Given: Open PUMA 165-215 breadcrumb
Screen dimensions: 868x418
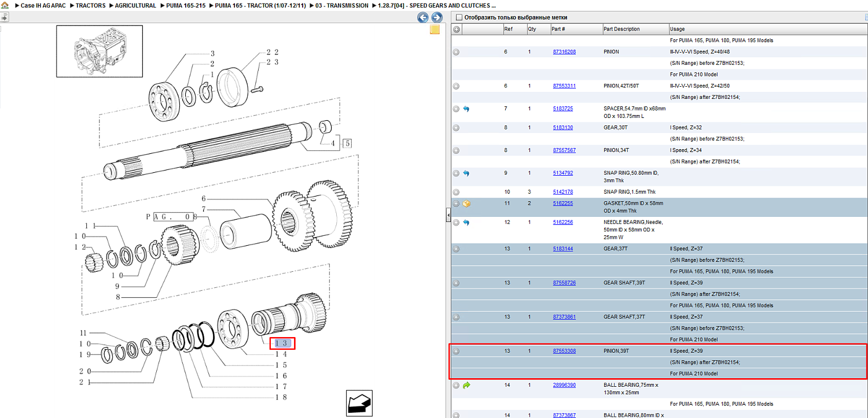Looking at the screenshot, I should pyautogui.click(x=185, y=5).
